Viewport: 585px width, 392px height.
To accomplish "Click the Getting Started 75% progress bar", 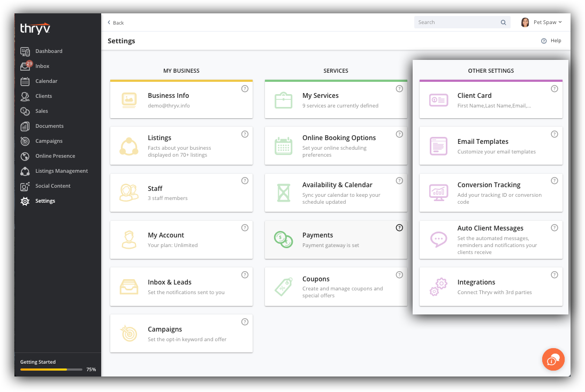I will tap(51, 370).
